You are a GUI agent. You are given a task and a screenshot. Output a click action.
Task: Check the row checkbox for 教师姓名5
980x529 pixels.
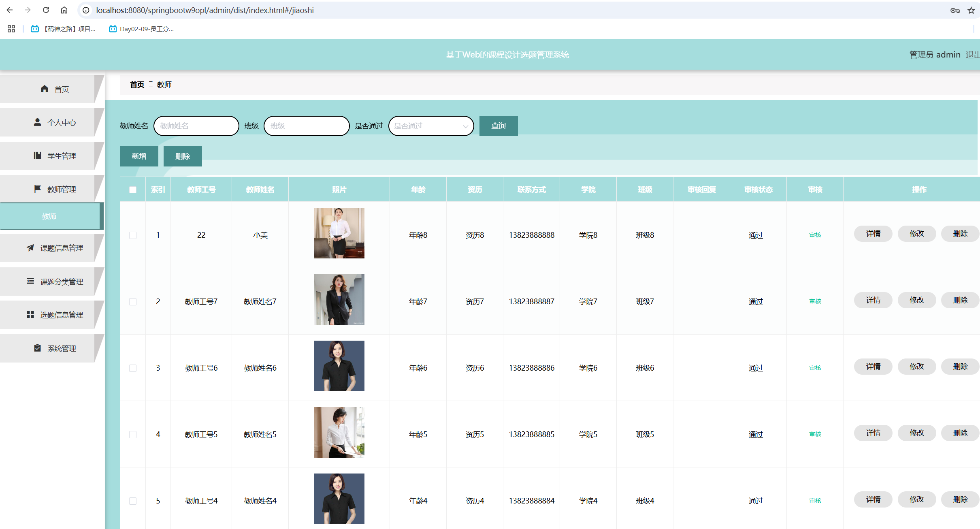tap(133, 435)
